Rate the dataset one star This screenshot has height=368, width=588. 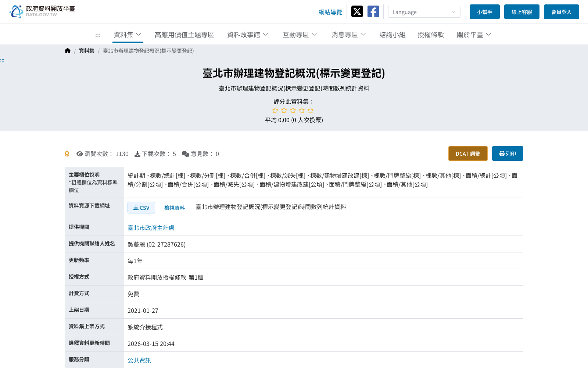275,111
